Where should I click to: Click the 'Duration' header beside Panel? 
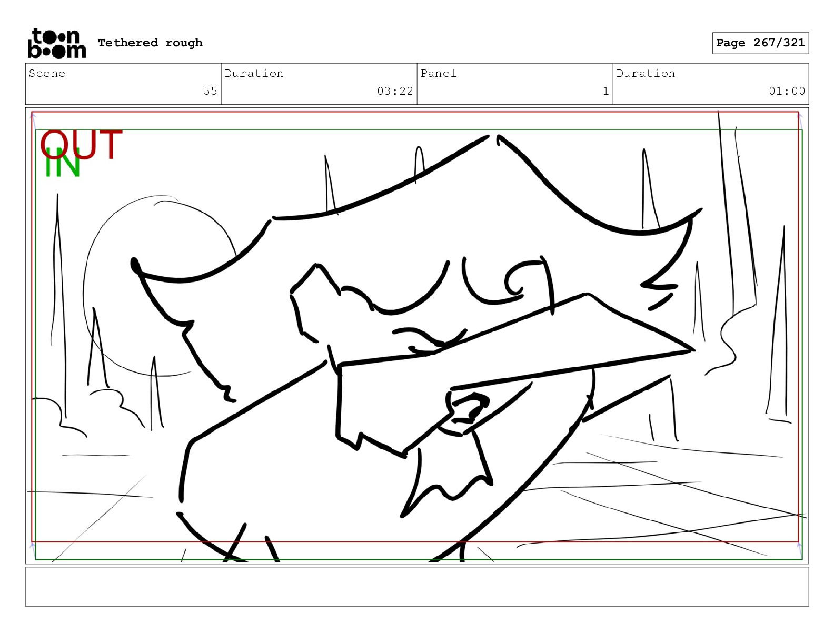(x=646, y=73)
